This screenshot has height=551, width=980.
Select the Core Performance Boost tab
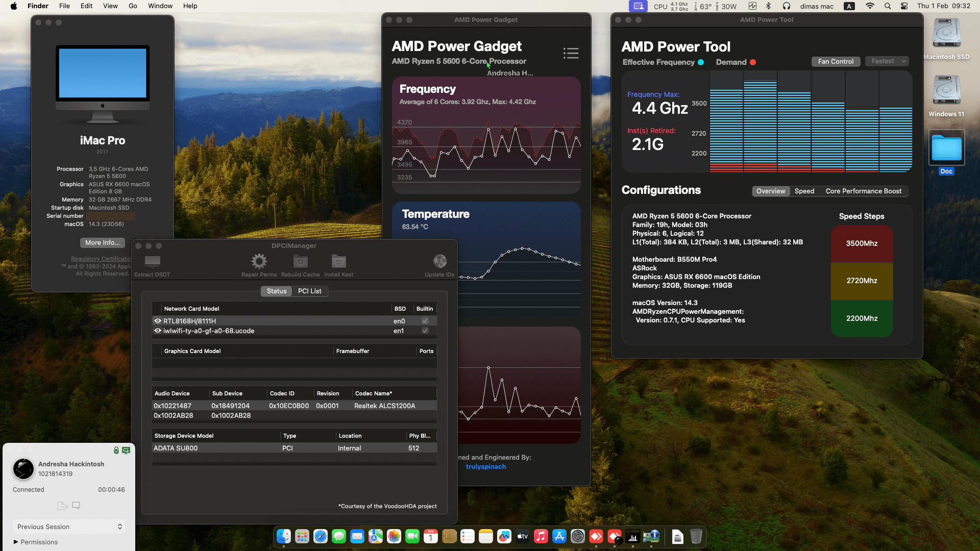[864, 191]
